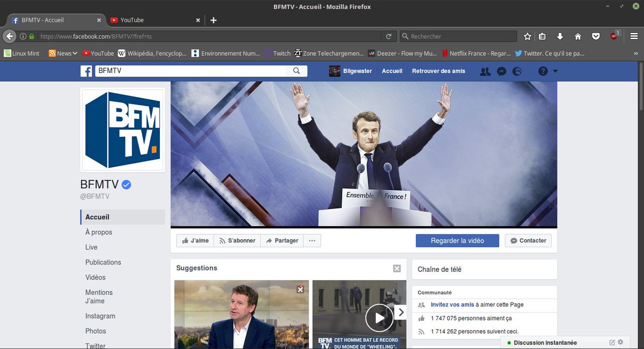The height and width of the screenshot is (349, 644).
Task: Open the Netflix France bookmark
Action: (476, 53)
